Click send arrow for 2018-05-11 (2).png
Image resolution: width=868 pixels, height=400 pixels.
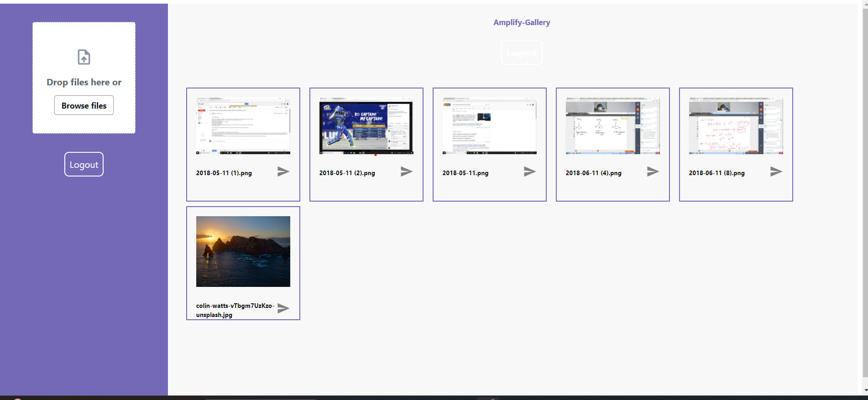pyautogui.click(x=407, y=171)
